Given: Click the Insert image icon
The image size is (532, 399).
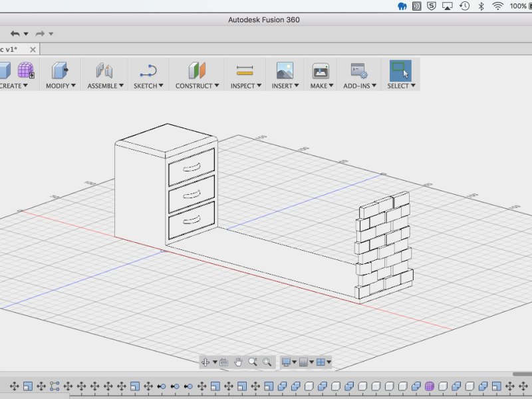Looking at the screenshot, I should 285,70.
